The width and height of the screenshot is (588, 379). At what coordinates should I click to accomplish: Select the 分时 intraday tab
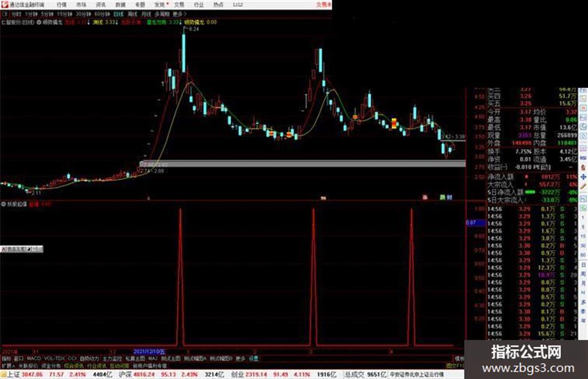[16, 14]
